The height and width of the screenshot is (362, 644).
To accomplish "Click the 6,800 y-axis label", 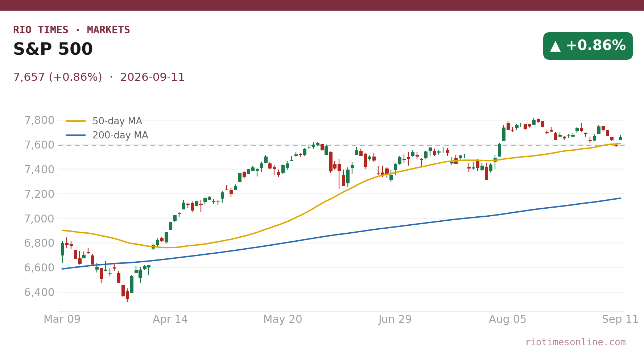I will click(x=39, y=243).
